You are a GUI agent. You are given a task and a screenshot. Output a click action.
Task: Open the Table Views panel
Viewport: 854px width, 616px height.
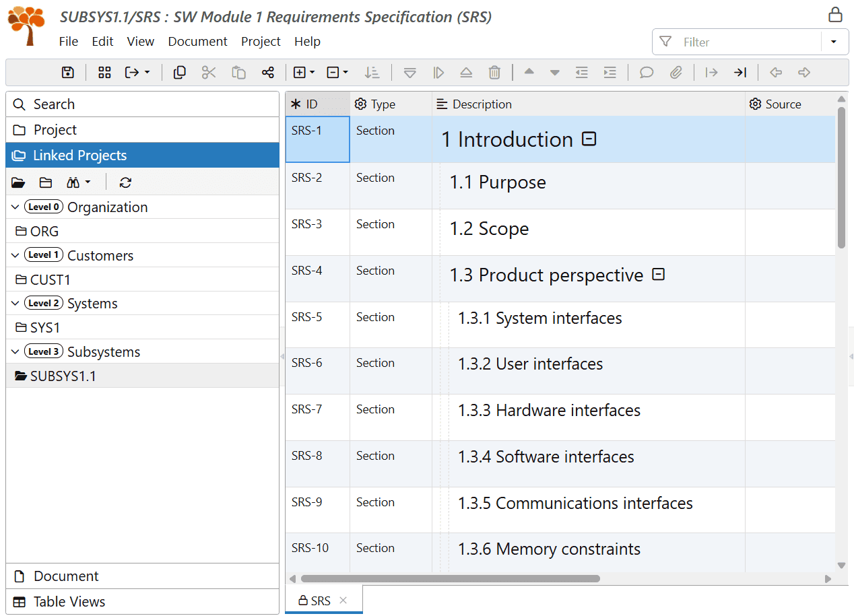pyautogui.click(x=142, y=602)
